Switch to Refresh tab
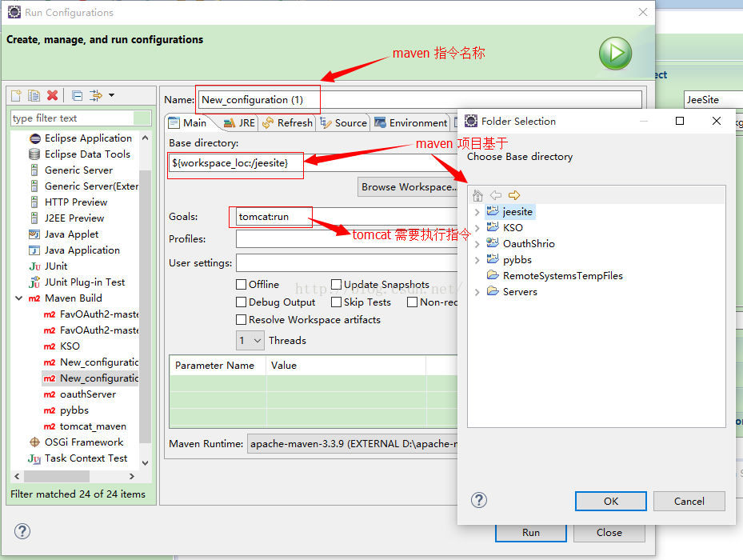Screen dimensions: 743x560 tap(287, 123)
